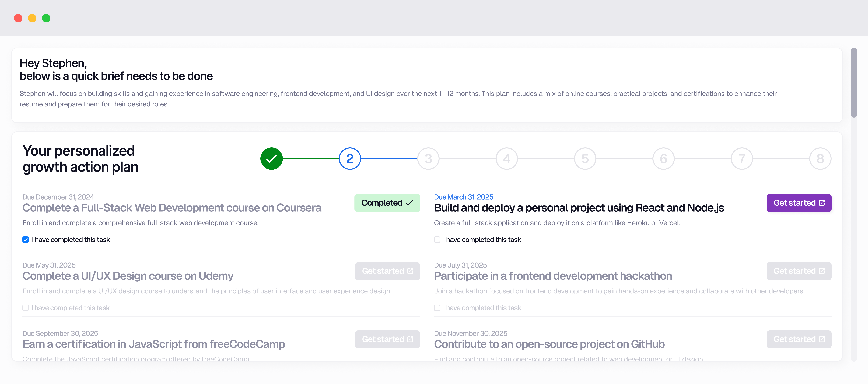Click the Completed badge on Coursera task
This screenshot has height=384, width=868.
(387, 203)
